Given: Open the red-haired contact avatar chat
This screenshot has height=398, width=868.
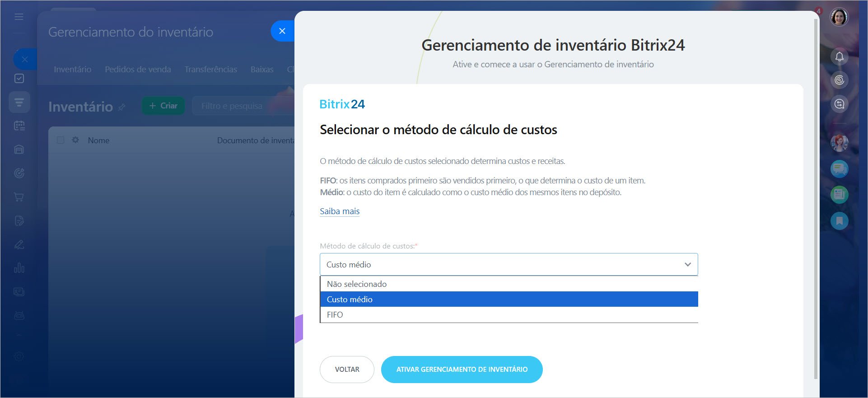Looking at the screenshot, I should [840, 143].
